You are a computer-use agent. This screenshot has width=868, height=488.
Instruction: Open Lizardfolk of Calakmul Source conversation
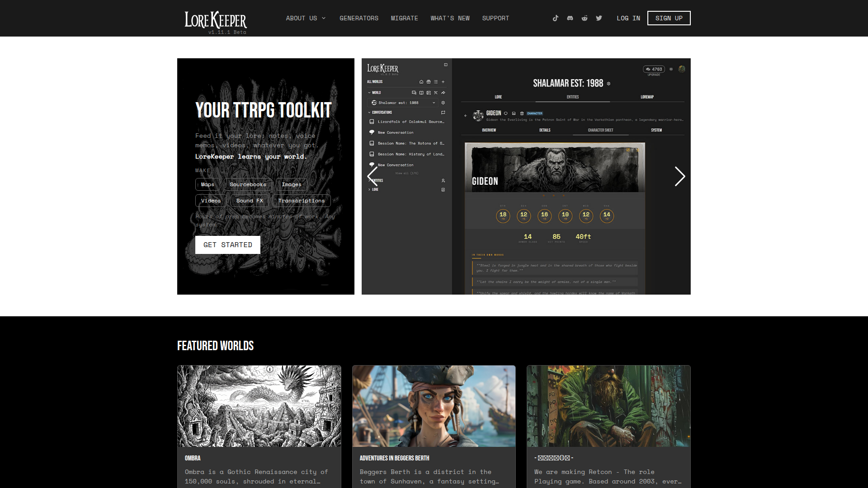pos(407,122)
